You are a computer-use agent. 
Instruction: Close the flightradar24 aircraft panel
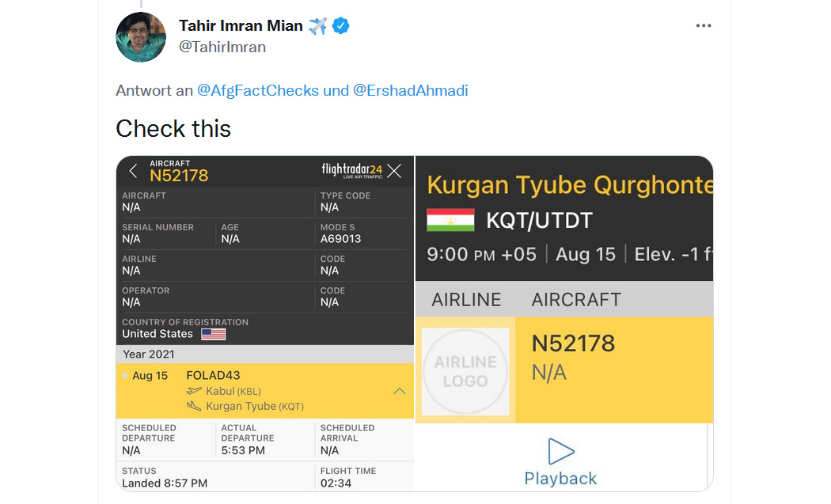[x=394, y=171]
